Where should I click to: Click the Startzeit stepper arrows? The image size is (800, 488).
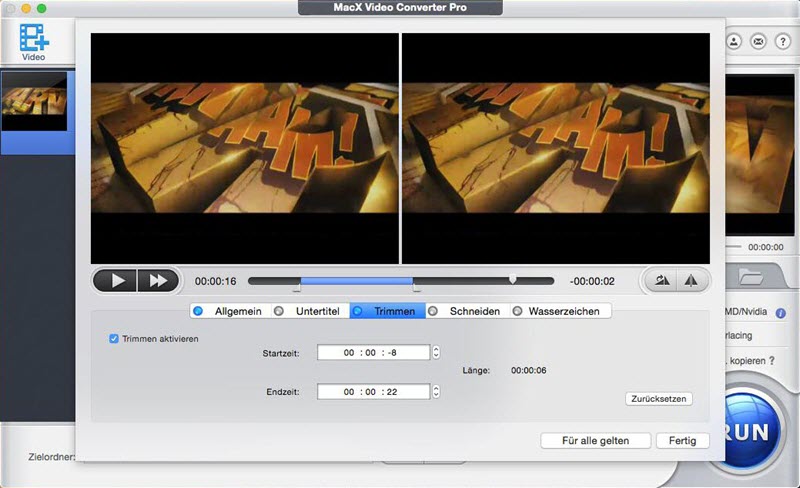(x=436, y=352)
